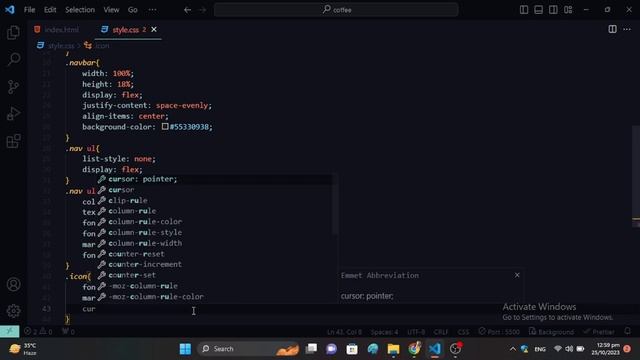Click the Ln 43 cursor position indicator

(x=344, y=332)
